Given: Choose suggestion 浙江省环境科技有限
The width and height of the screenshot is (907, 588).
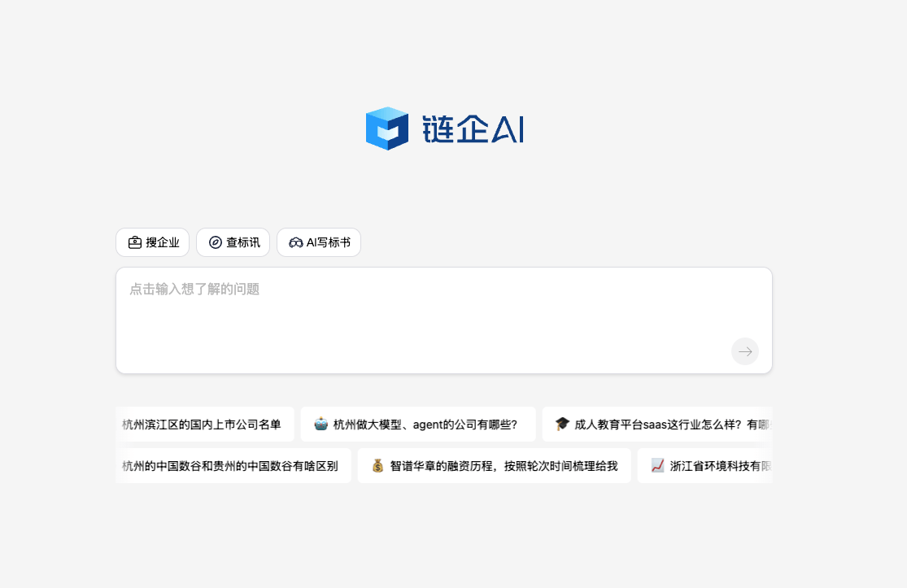Looking at the screenshot, I should 705,465.
